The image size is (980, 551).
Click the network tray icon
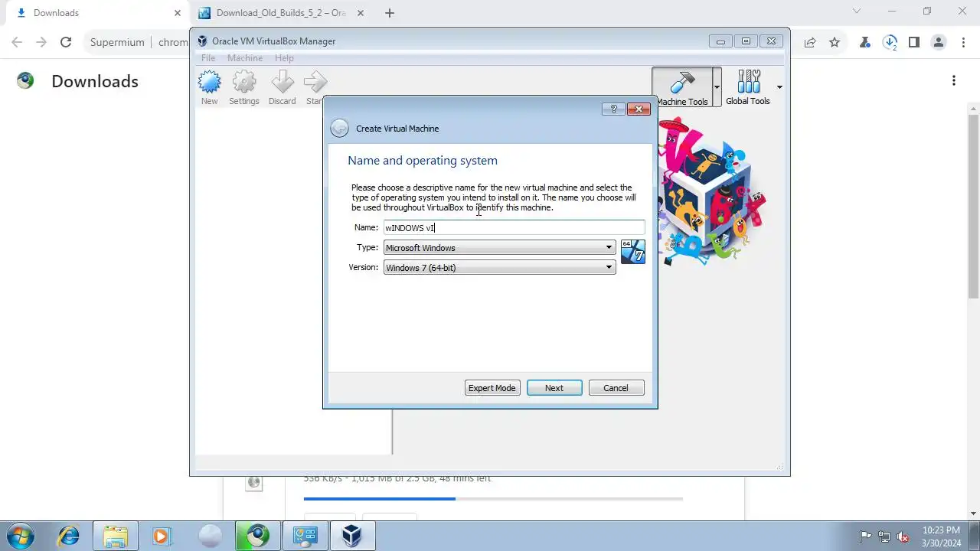884,536
